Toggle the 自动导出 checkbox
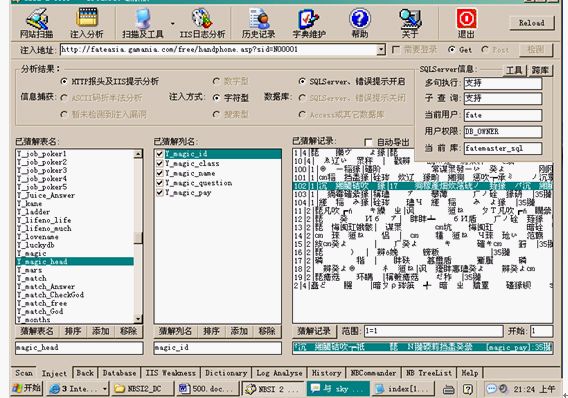This screenshot has height=398, width=568. 368,142
